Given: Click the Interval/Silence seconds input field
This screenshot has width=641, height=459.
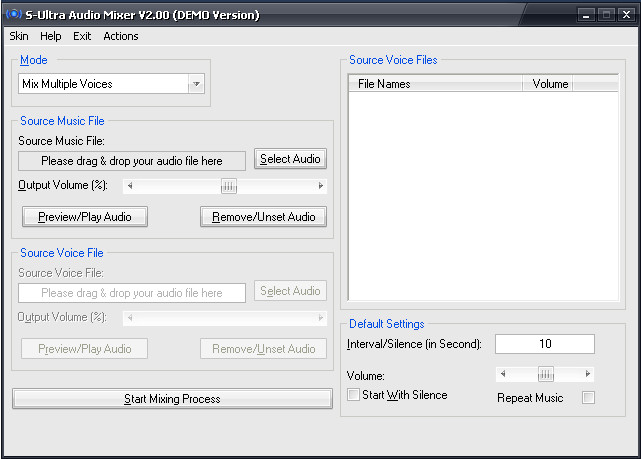Looking at the screenshot, I should tap(545, 344).
